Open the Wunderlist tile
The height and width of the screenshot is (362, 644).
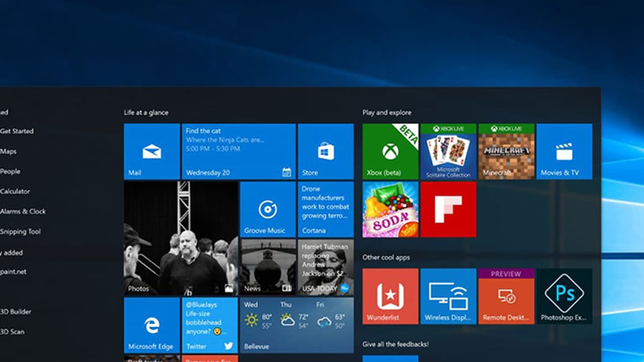coord(390,296)
